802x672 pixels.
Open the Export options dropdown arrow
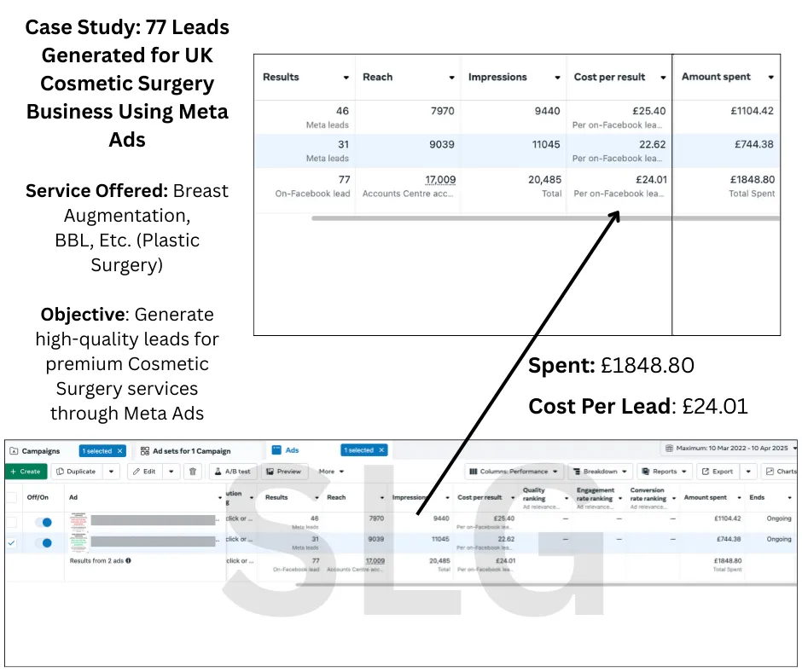[x=748, y=472]
